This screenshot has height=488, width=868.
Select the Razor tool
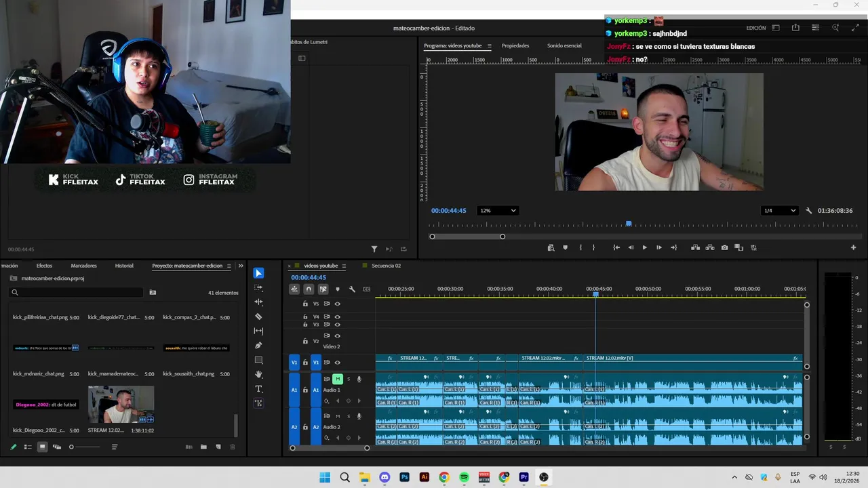pos(258,317)
